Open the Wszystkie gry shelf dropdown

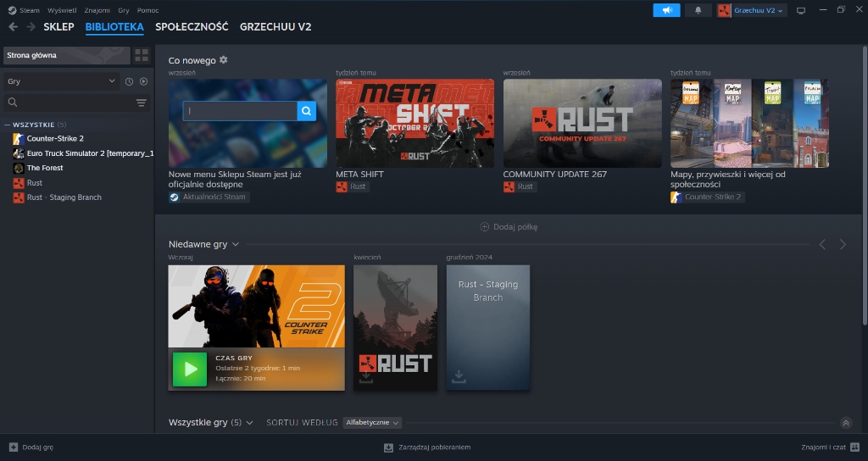point(250,422)
